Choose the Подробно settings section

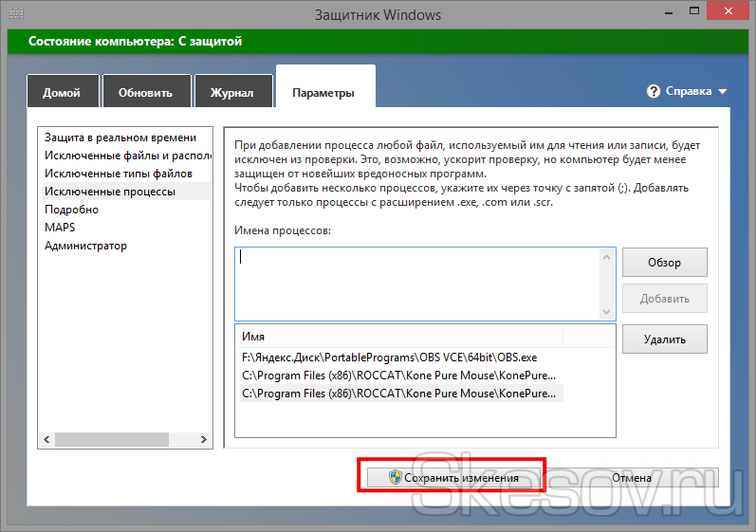[71, 210]
